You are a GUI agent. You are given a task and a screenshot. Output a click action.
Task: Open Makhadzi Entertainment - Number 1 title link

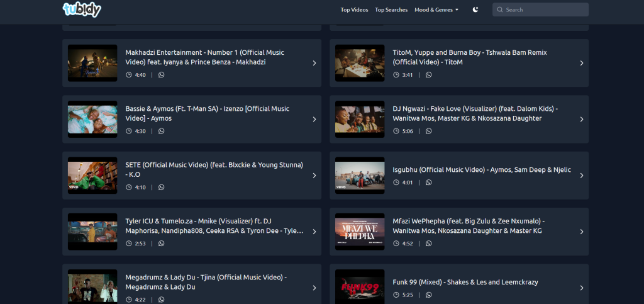(x=204, y=57)
